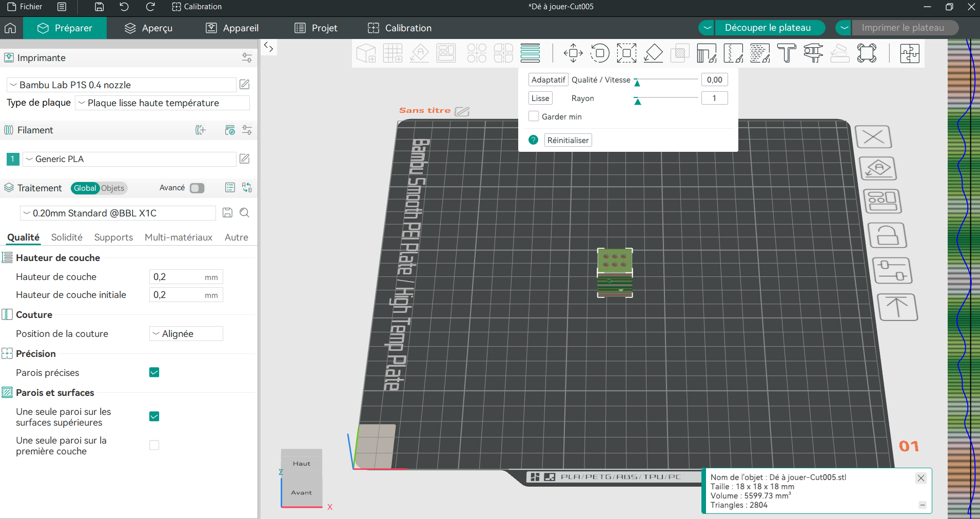Open the Bambu Lab P1S printer dropdown

point(122,85)
